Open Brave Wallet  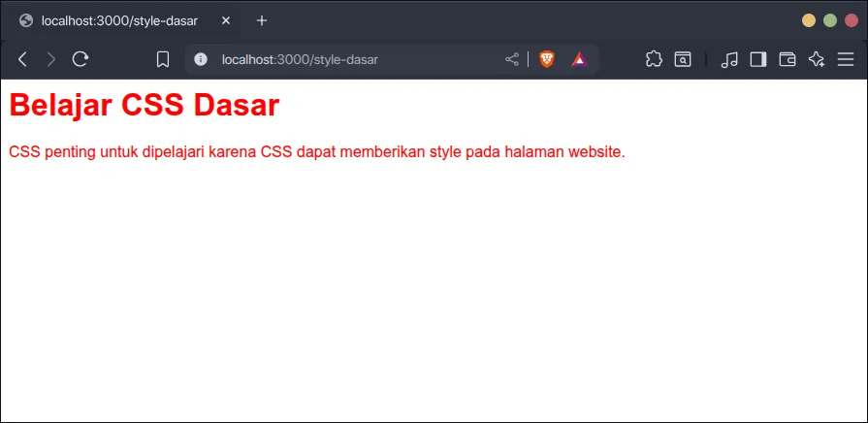[x=788, y=59]
